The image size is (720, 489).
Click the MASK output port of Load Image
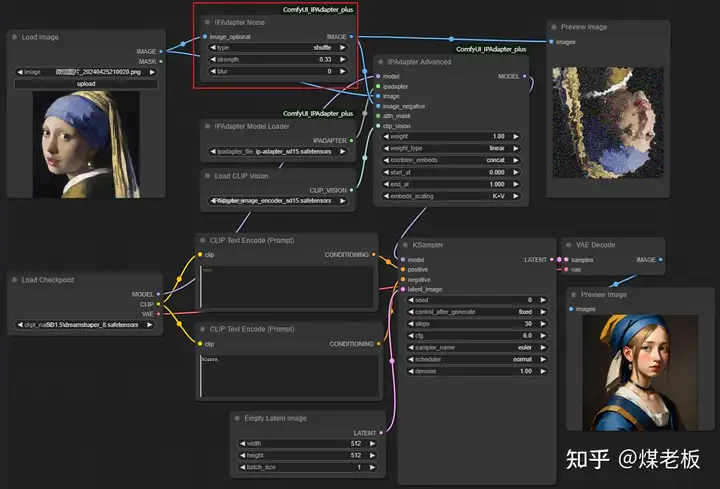pos(161,62)
